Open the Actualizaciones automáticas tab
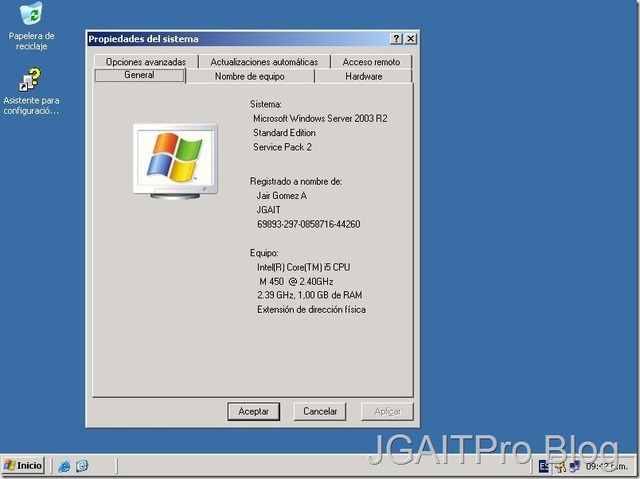 tap(264, 62)
